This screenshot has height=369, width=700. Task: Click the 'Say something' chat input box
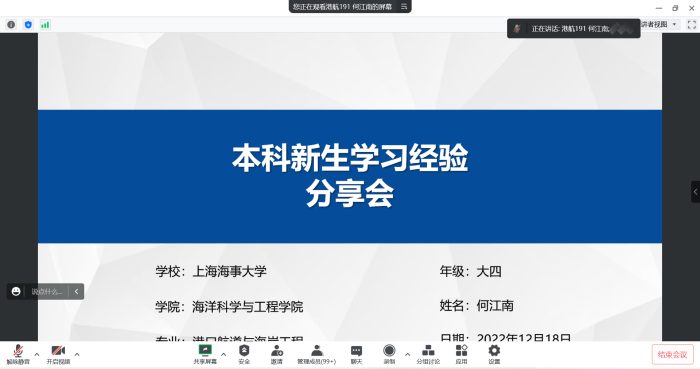(47, 292)
